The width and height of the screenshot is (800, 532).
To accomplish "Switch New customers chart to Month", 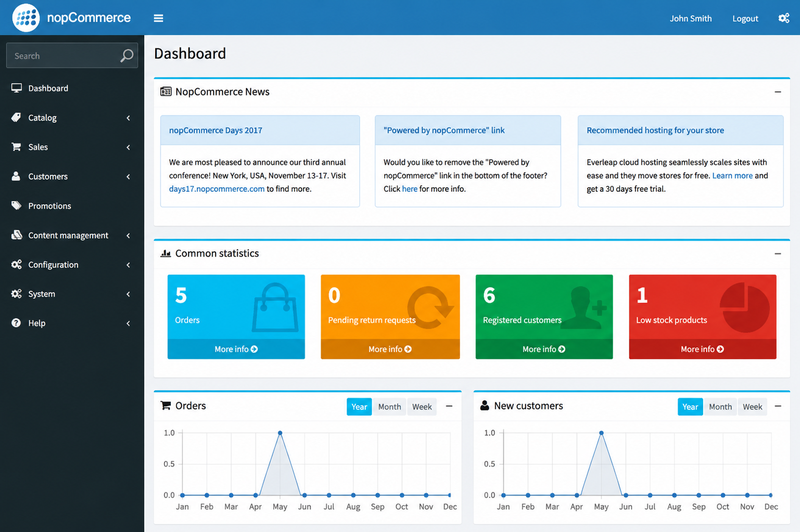I will (720, 407).
